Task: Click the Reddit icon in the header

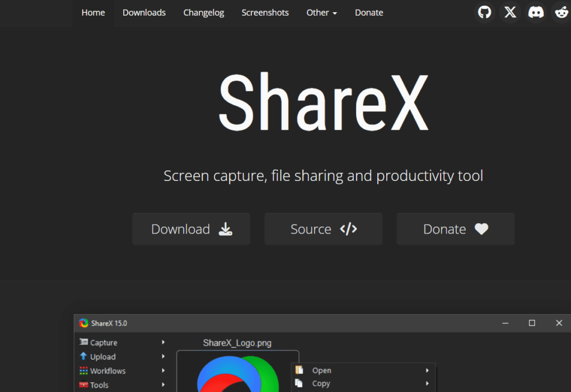Action: pos(561,12)
